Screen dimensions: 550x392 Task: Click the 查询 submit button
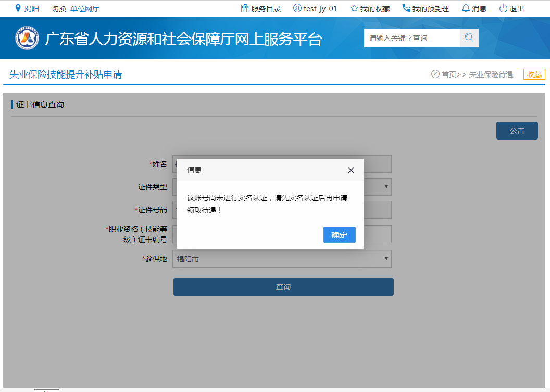tap(283, 287)
